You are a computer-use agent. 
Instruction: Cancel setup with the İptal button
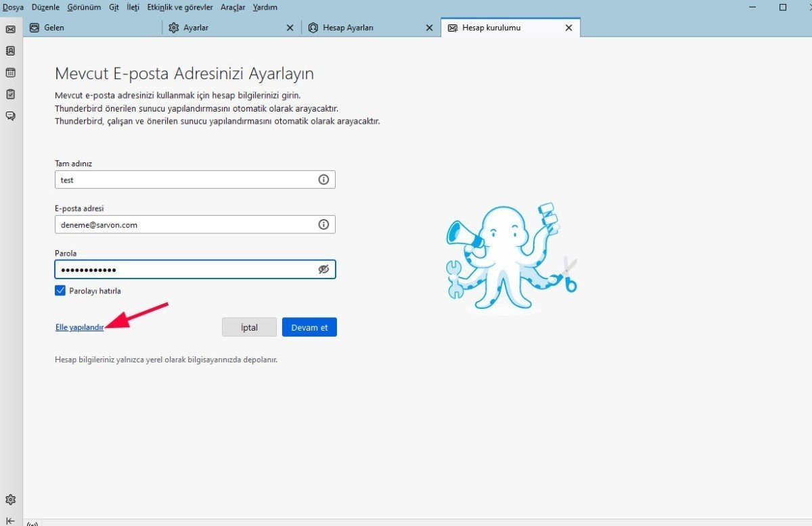point(249,327)
